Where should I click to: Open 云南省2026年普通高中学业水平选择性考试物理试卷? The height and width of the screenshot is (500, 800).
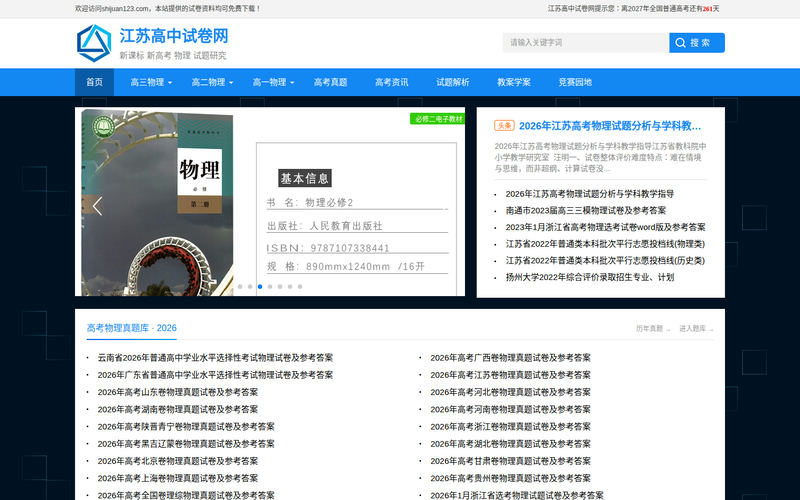(x=215, y=358)
